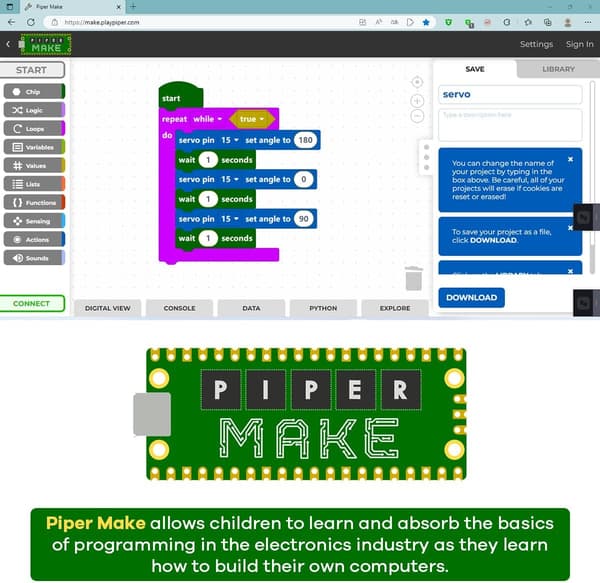Reload the browser page
Screen dimensions: 600x583
[31, 22]
